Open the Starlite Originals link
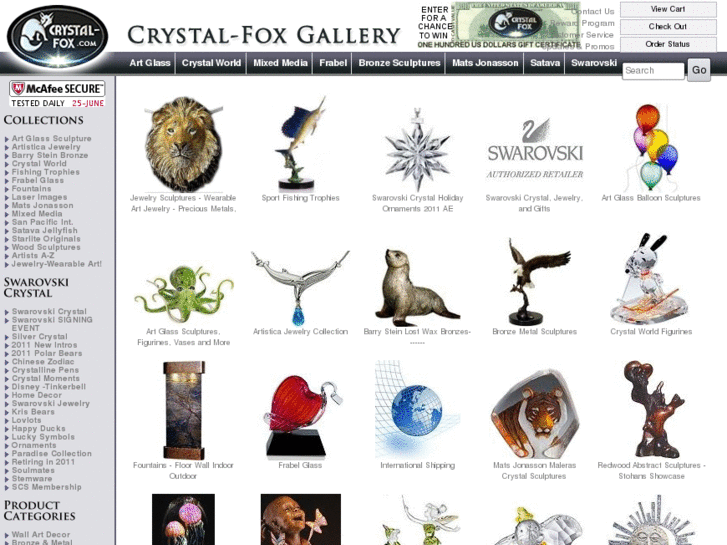The width and height of the screenshot is (727, 545). click(46, 239)
